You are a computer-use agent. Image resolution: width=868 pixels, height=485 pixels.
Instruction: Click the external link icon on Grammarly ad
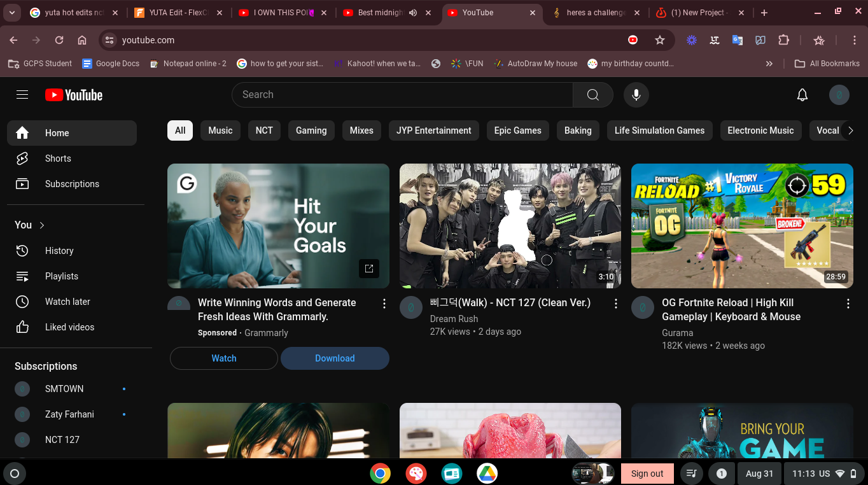369,269
